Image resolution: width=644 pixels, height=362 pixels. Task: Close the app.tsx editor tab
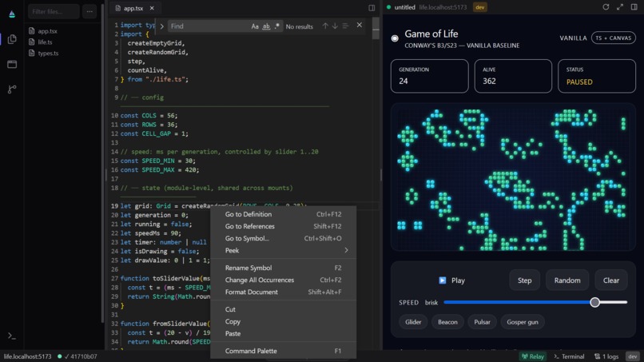pyautogui.click(x=152, y=8)
